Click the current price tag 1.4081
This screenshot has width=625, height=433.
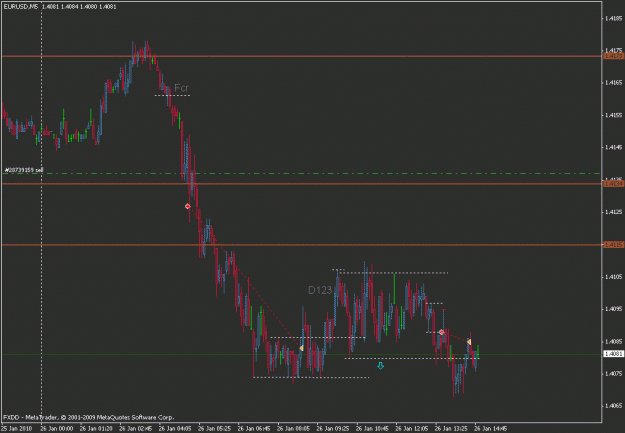click(x=613, y=354)
